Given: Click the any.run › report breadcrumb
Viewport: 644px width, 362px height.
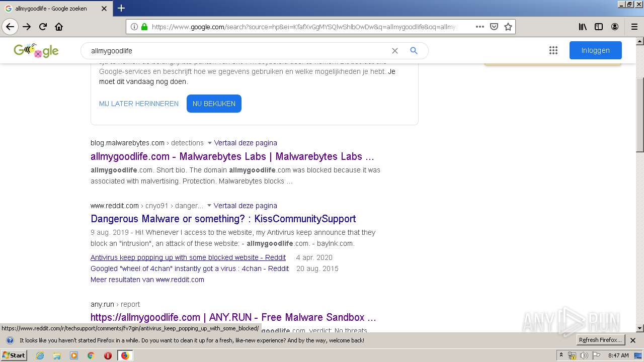Looking at the screenshot, I should (x=115, y=304).
